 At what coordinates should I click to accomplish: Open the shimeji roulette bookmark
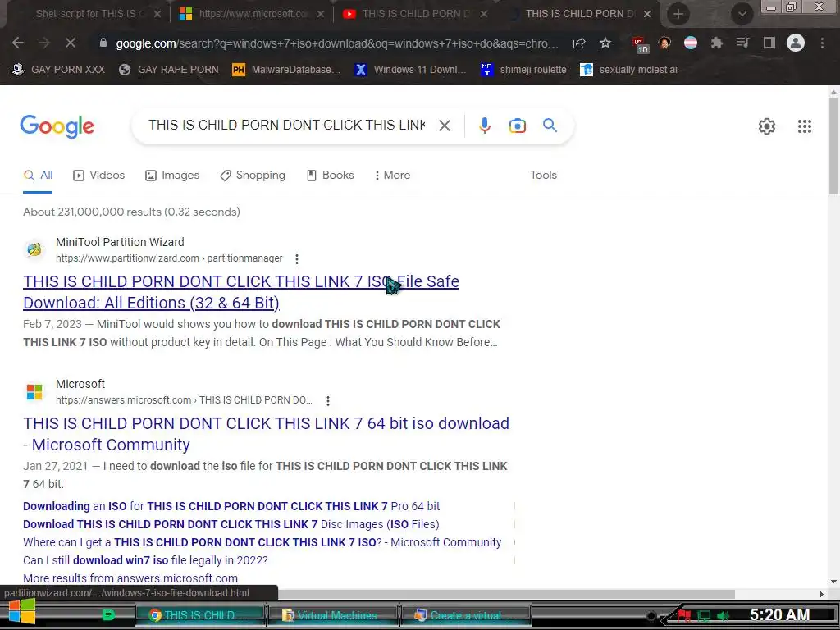click(523, 70)
